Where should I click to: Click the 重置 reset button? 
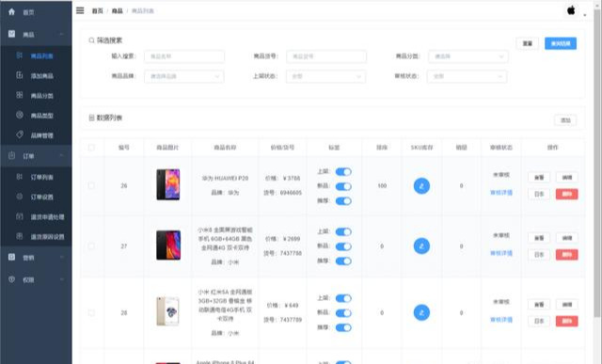[x=527, y=43]
